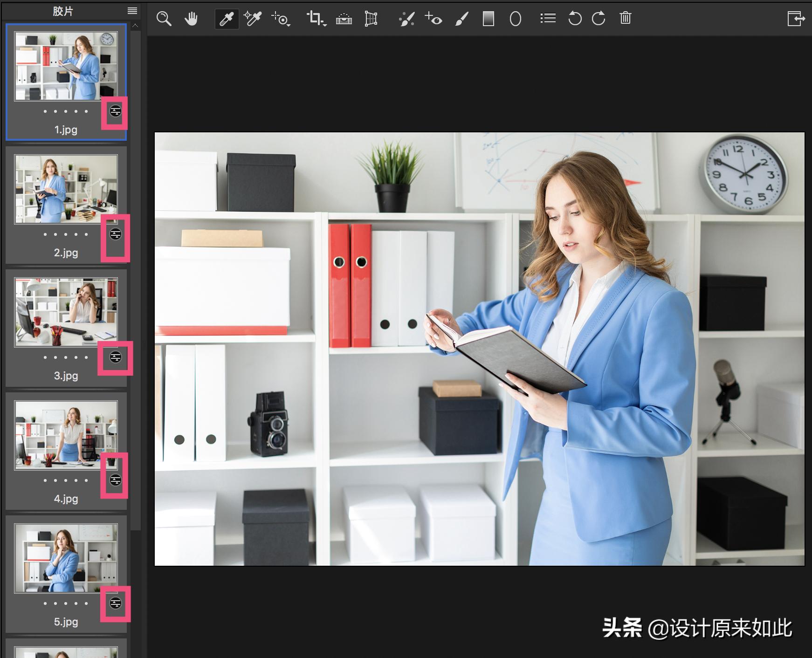
Task: Select the Graduated Filter tool
Action: (x=489, y=19)
